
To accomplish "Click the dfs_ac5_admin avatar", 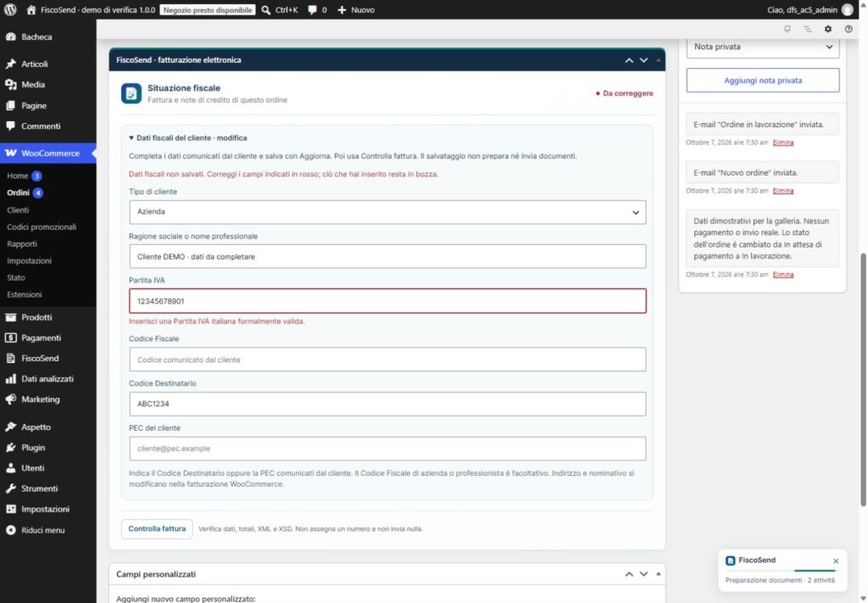I will [847, 10].
